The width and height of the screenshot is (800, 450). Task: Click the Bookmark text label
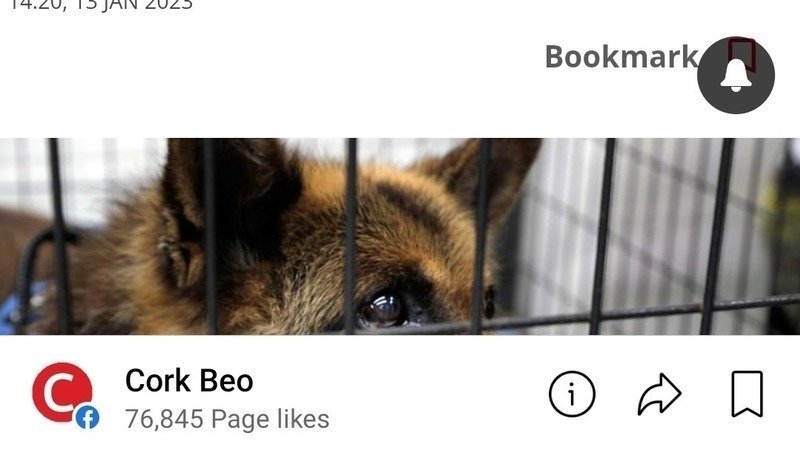pyautogui.click(x=621, y=56)
